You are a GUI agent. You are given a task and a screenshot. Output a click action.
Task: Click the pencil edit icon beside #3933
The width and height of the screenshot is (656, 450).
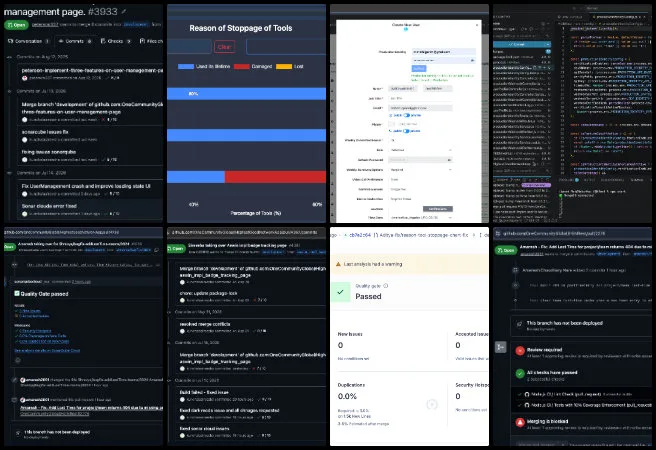point(124,11)
